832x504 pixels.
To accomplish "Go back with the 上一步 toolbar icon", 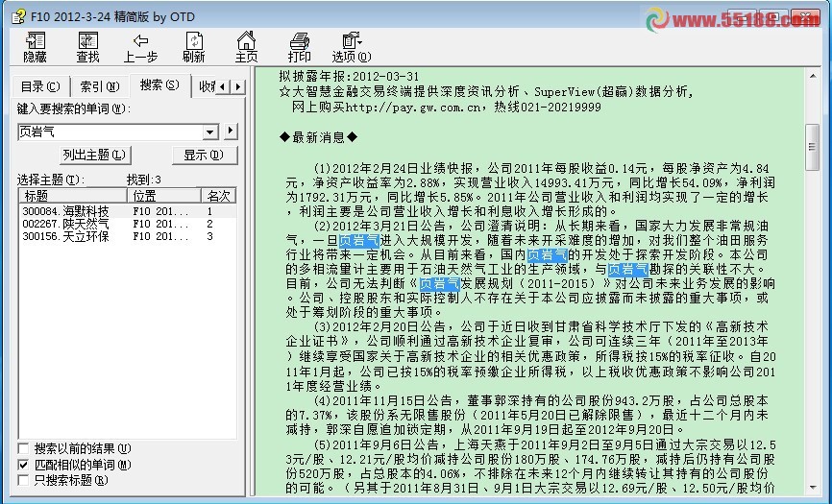I will [140, 47].
